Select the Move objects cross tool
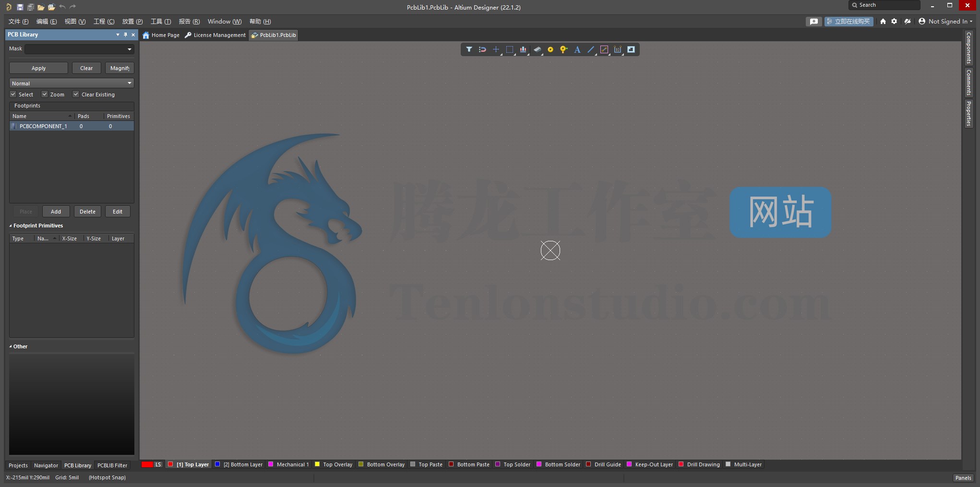 click(496, 49)
